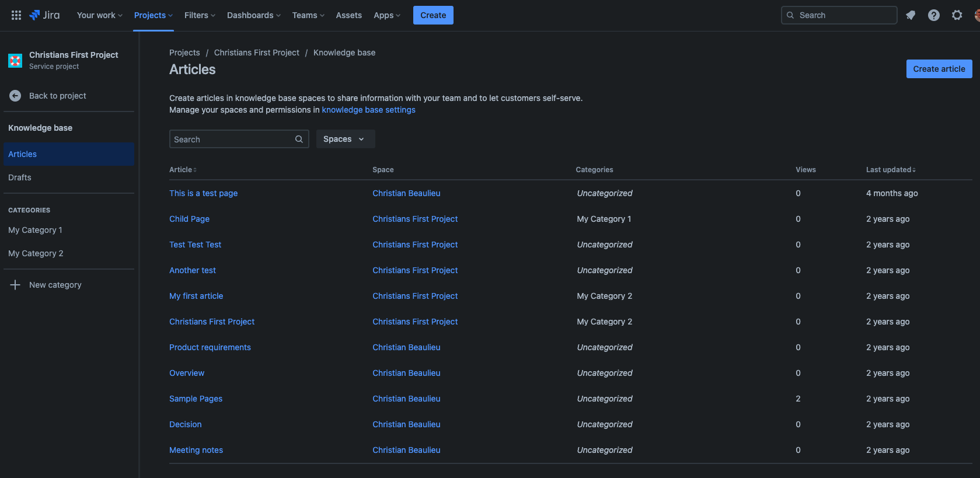This screenshot has width=980, height=478.
Task: Click the top global Search field
Action: (839, 15)
